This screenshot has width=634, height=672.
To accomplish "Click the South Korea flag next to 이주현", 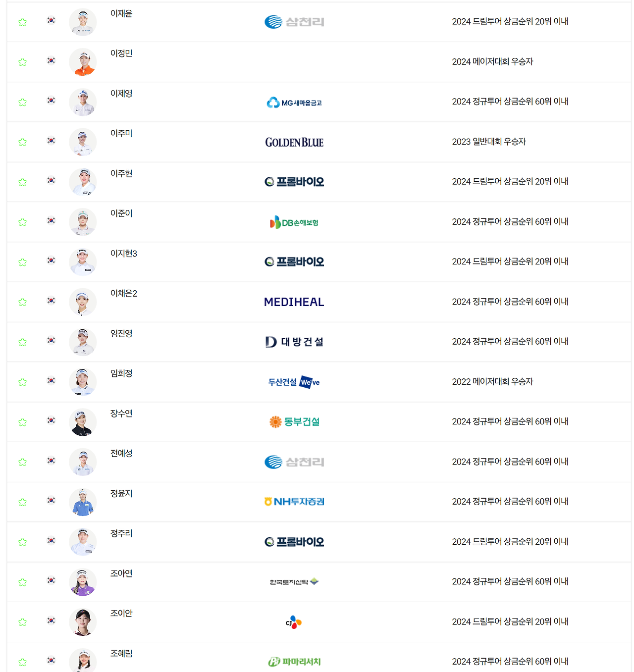I will [x=51, y=180].
